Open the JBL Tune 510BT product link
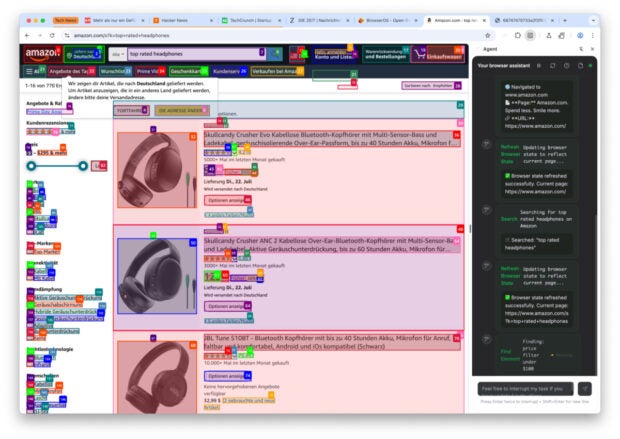Screen dimensions: 620x439 tap(330, 344)
